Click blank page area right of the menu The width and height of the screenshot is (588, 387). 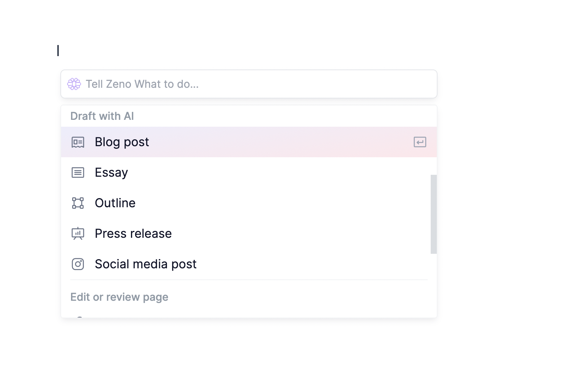pos(512,191)
